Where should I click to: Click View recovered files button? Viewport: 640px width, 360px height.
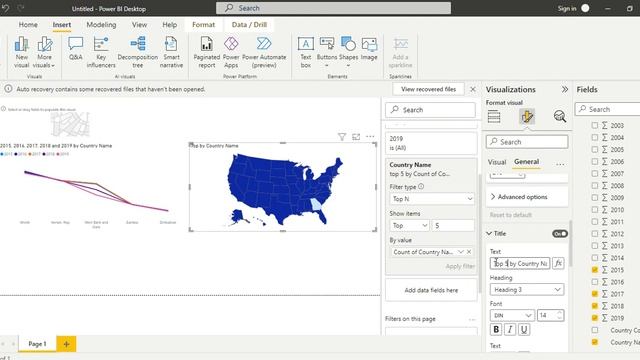(429, 89)
